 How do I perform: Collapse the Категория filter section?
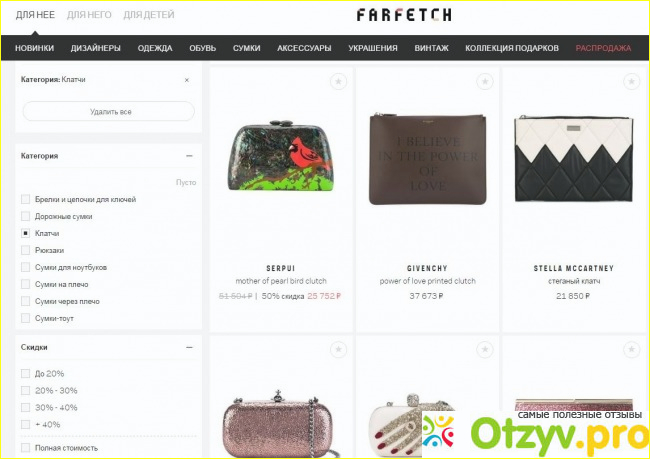(189, 156)
